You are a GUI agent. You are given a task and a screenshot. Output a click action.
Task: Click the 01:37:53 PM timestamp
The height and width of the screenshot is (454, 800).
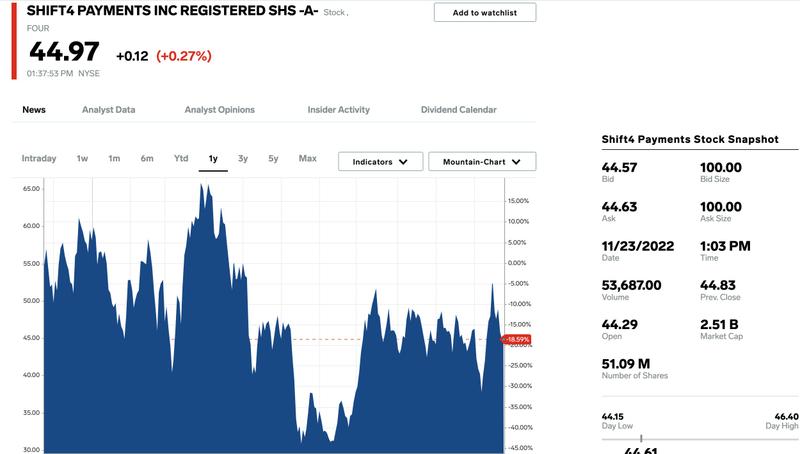click(50, 73)
